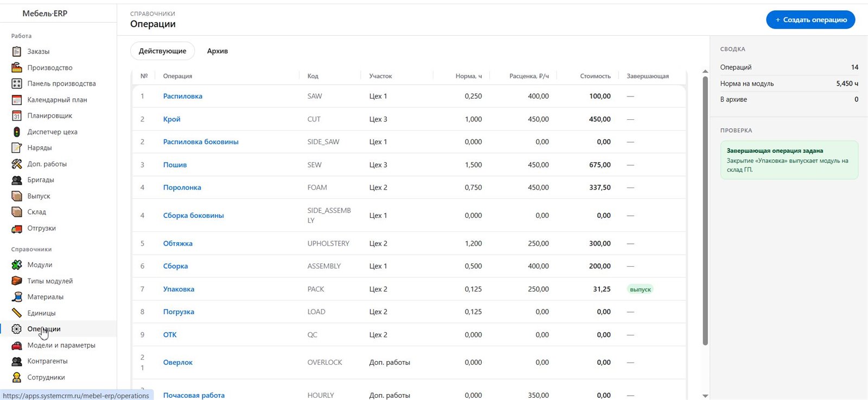Click the Типы модулей brick icon

[17, 281]
